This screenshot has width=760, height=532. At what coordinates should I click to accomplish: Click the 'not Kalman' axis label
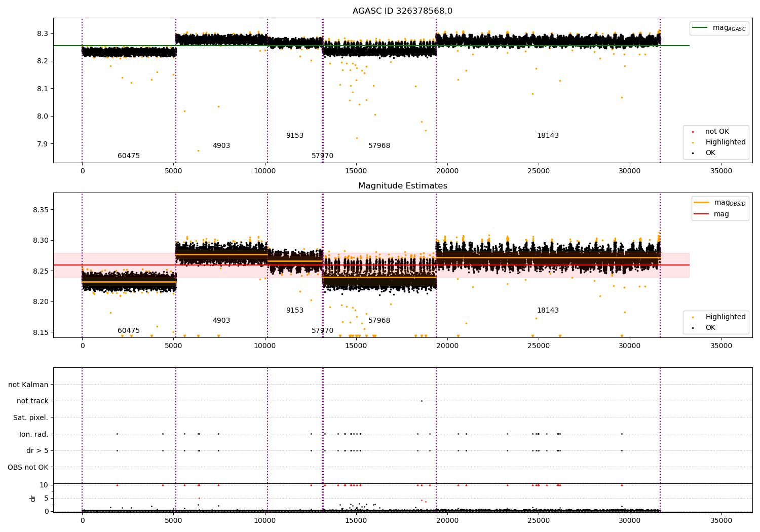(x=28, y=385)
